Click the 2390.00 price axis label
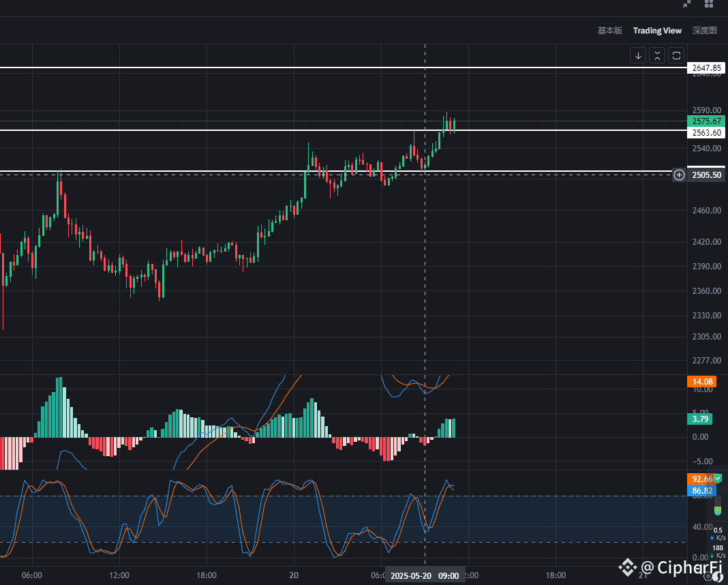The height and width of the screenshot is (585, 728). pos(707,267)
